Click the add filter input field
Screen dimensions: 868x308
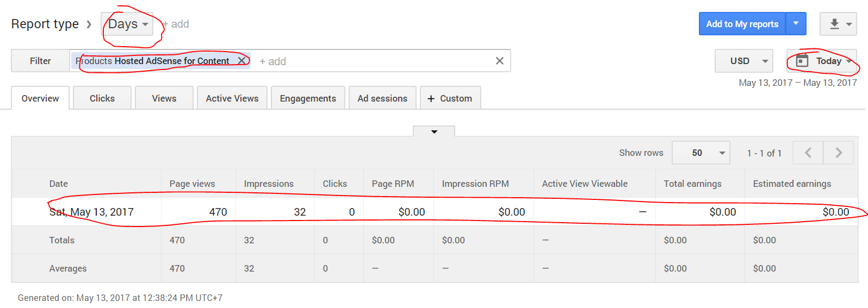(370, 61)
